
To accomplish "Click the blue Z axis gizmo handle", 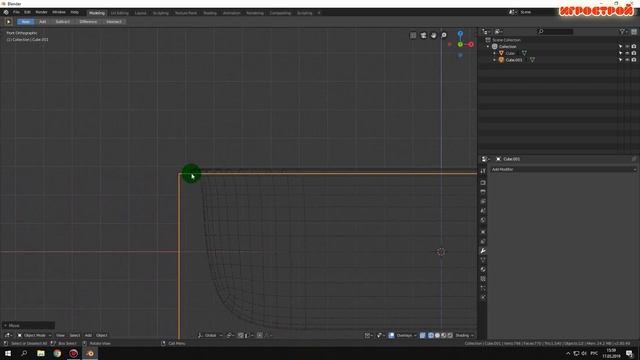I will (460, 33).
